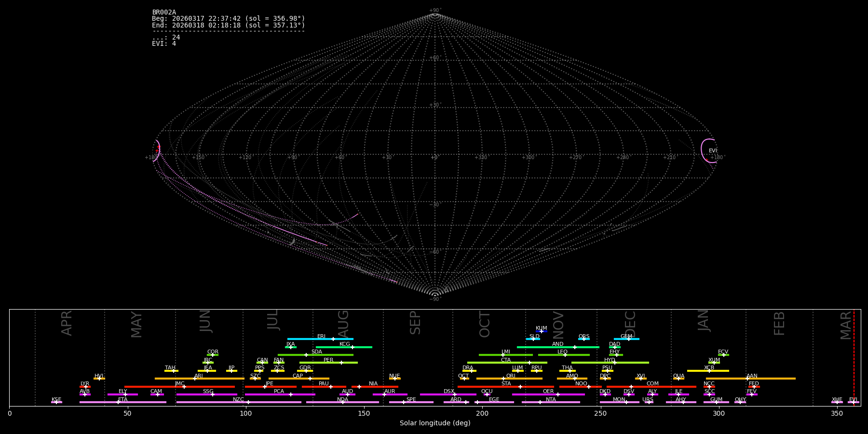This screenshot has height=434, width=868.
Task: Click the '...: 24' count text
Action: 166,37
